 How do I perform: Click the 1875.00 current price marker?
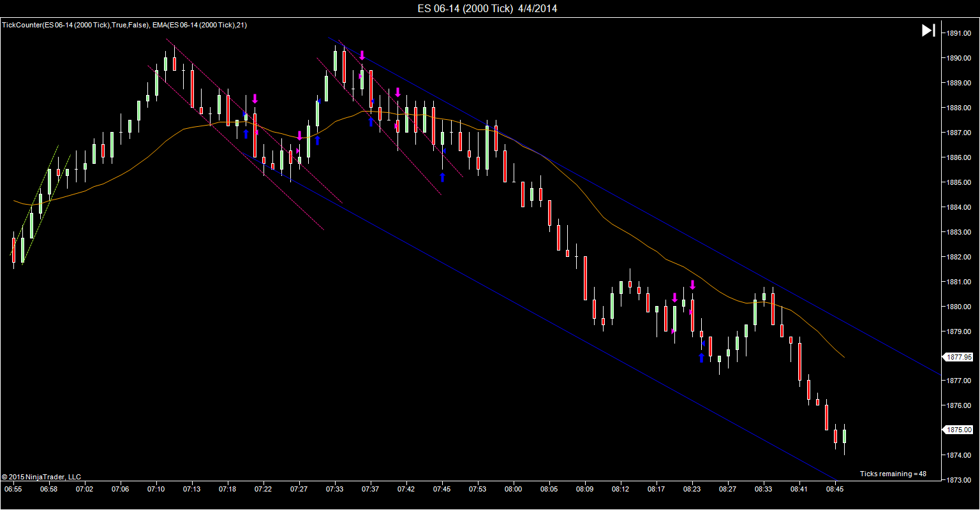959,430
